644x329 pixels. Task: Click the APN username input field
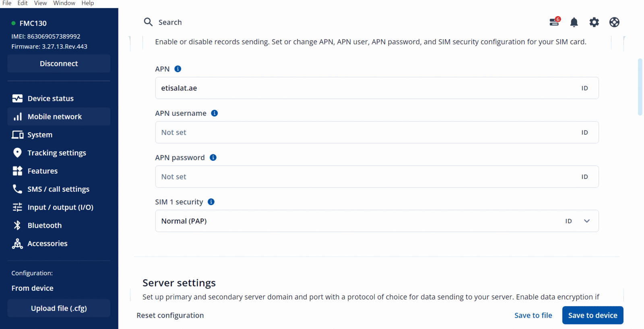pos(362,133)
